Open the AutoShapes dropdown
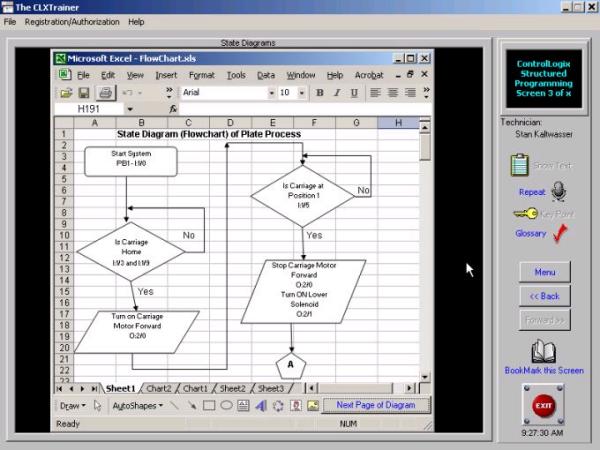This screenshot has width=600, height=450. point(138,406)
